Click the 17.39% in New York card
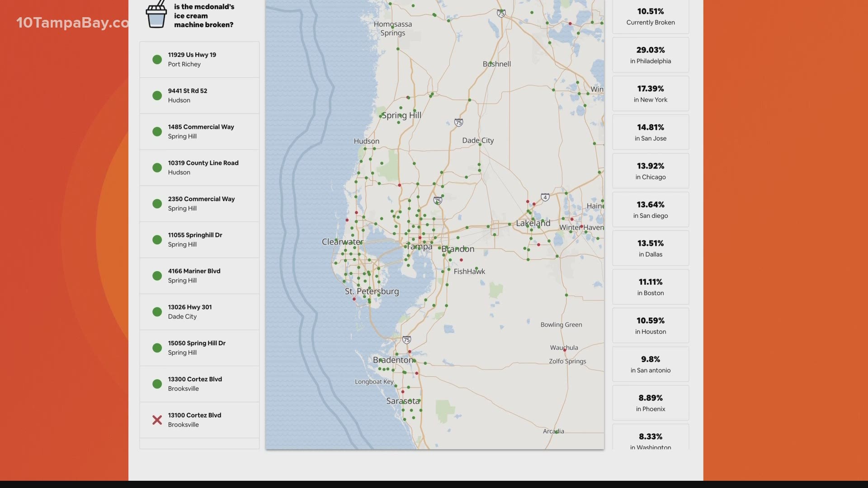Screen dimensions: 868x488 click(x=651, y=94)
